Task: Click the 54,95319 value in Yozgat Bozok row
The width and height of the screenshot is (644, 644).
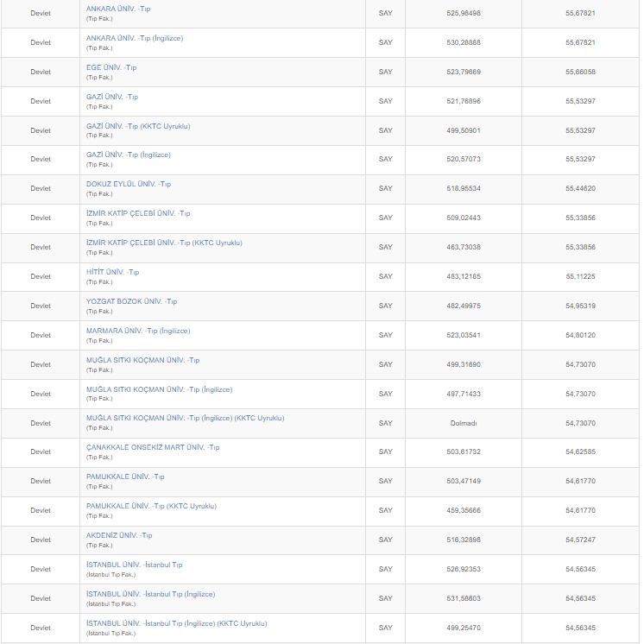Action: pyautogui.click(x=580, y=306)
